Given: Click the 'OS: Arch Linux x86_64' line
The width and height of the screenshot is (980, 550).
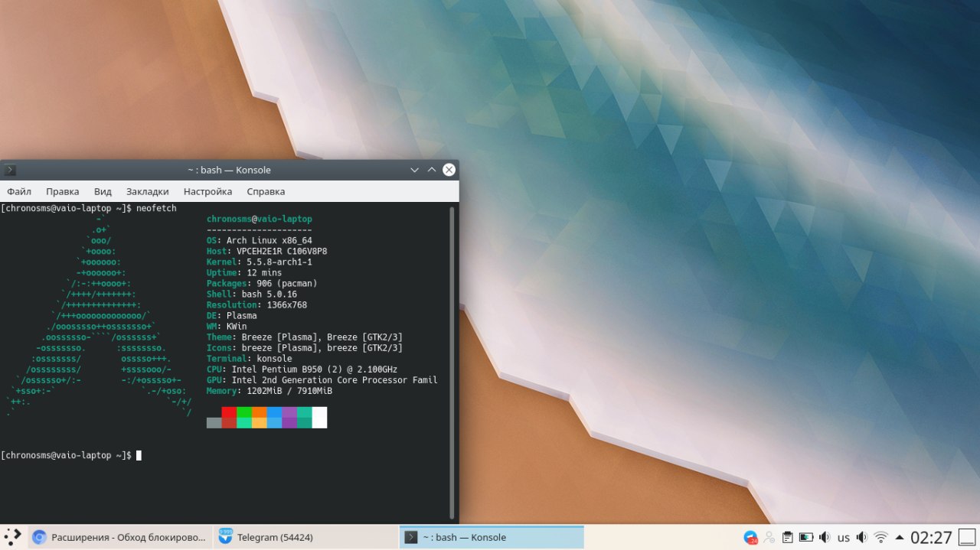Looking at the screenshot, I should [260, 240].
